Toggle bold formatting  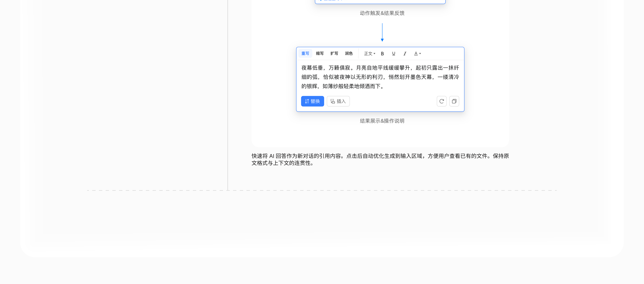(382, 54)
